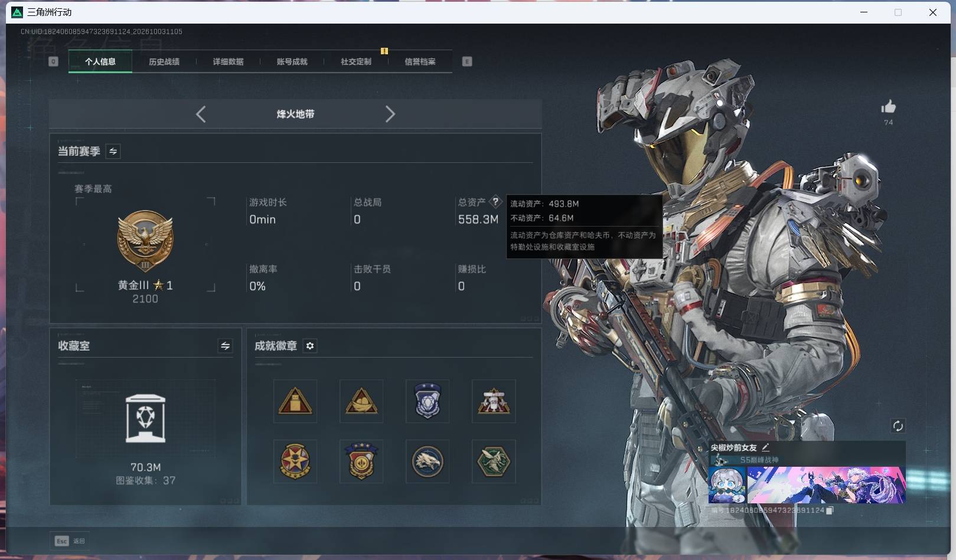Select the triangle crate achievement badge
The width and height of the screenshot is (956, 560).
pos(295,401)
